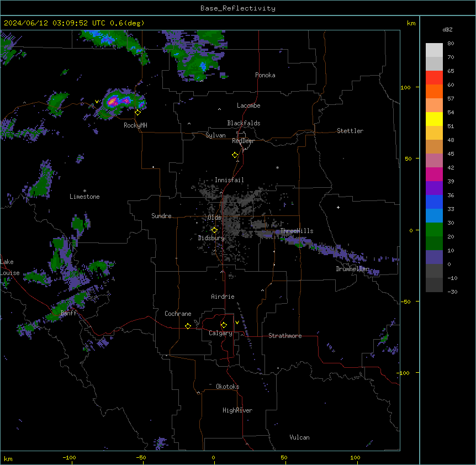476x465 pixels.
Task: Click the Drumheller label
Action: point(352,269)
